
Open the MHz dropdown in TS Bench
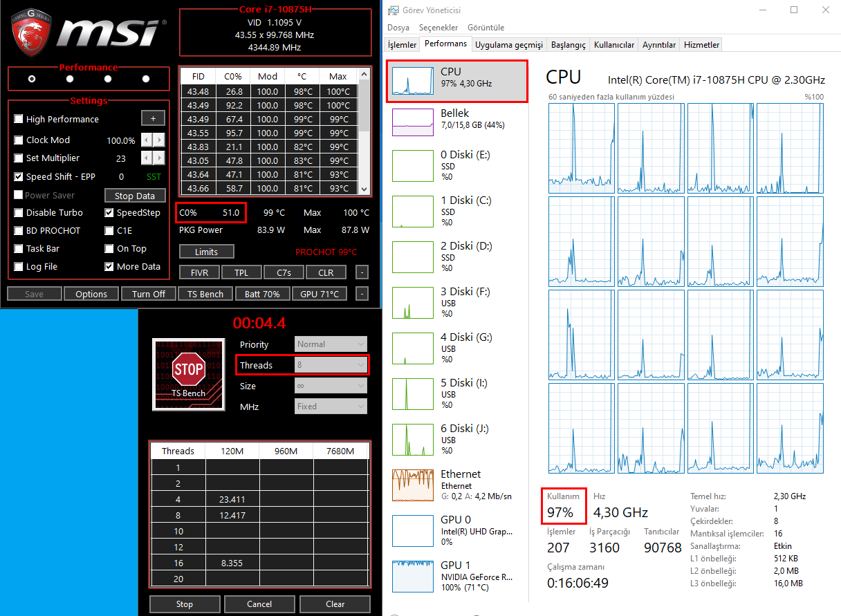331,406
